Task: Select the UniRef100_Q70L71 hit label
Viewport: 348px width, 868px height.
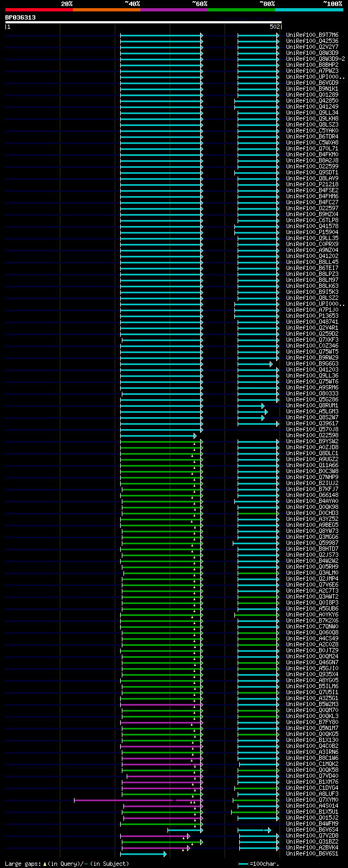Action: (312, 148)
